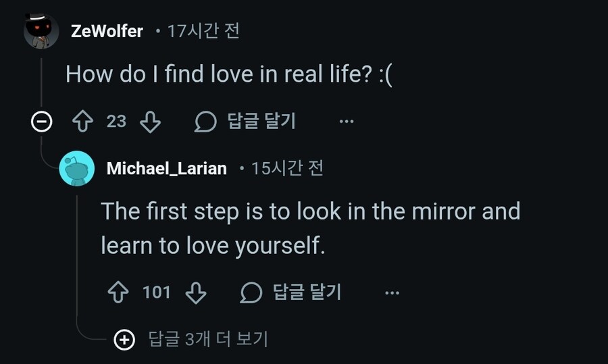
Task: Open more options on ZeWolfer's comment
Action: pos(347,122)
